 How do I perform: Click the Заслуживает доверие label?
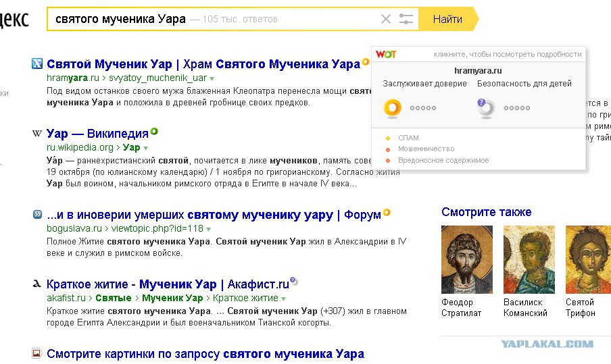click(x=424, y=83)
